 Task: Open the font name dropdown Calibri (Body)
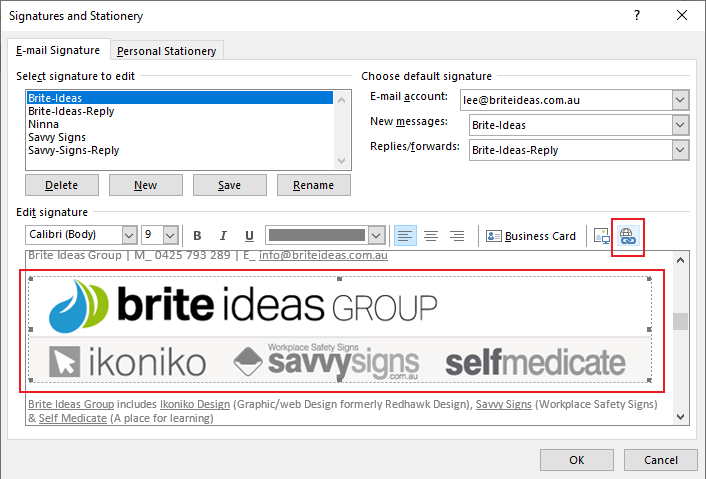pyautogui.click(x=129, y=235)
